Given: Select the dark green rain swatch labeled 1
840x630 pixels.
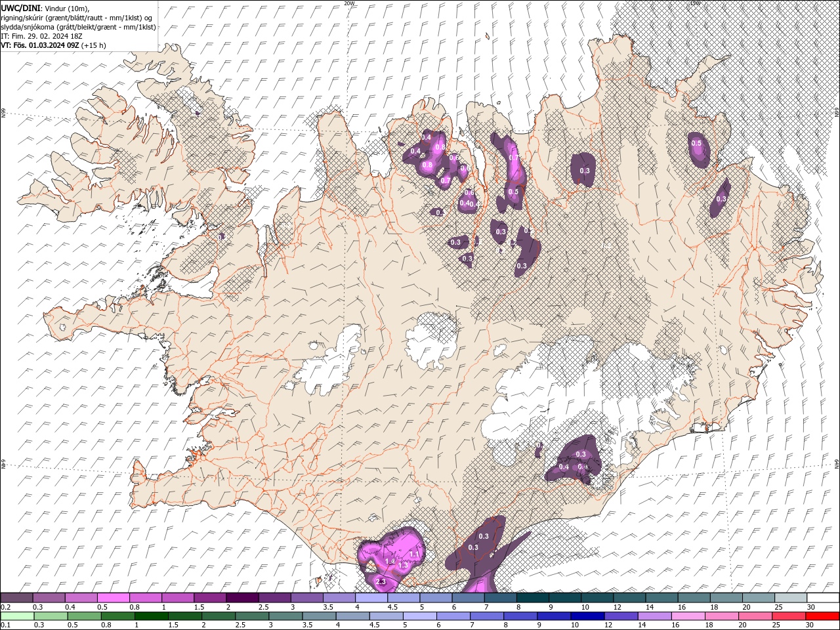Looking at the screenshot, I should coord(152,616).
